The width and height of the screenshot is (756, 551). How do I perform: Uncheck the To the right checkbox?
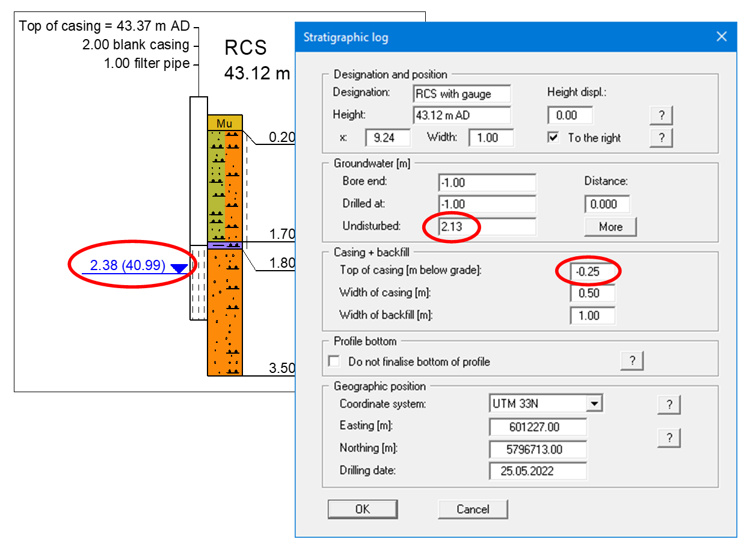click(x=553, y=138)
